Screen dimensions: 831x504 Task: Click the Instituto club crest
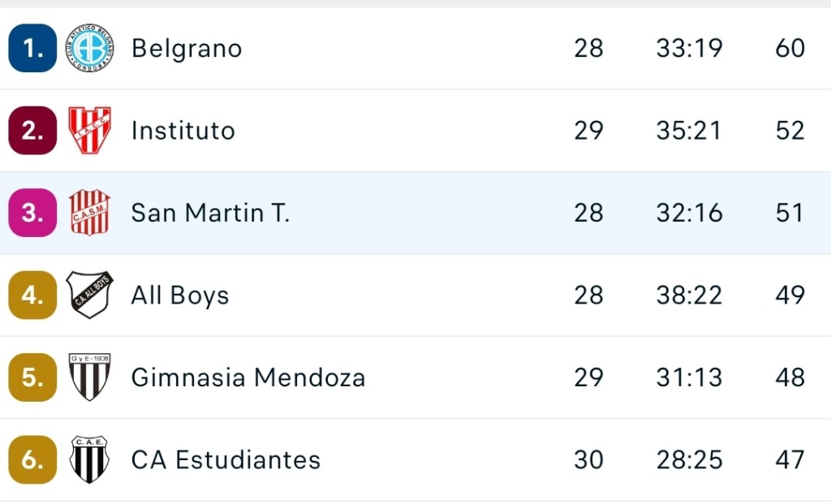(x=89, y=131)
